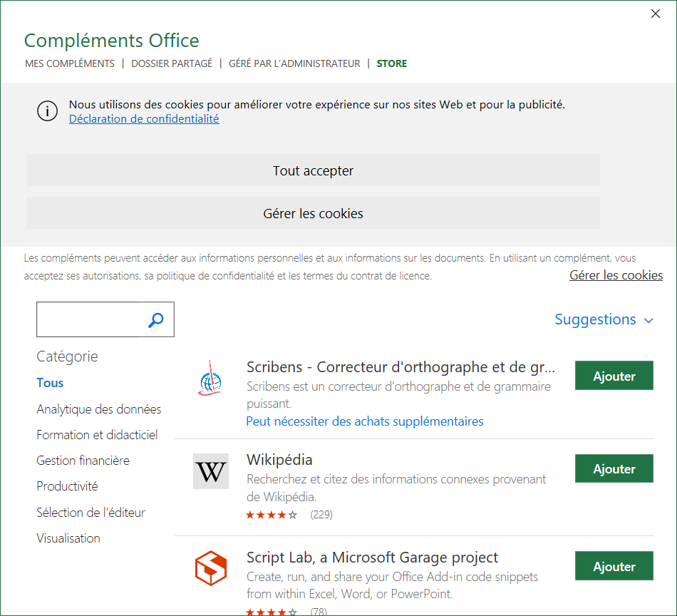The height and width of the screenshot is (616, 677).
Task: Click the Wikipédia W logo
Action: [x=210, y=471]
